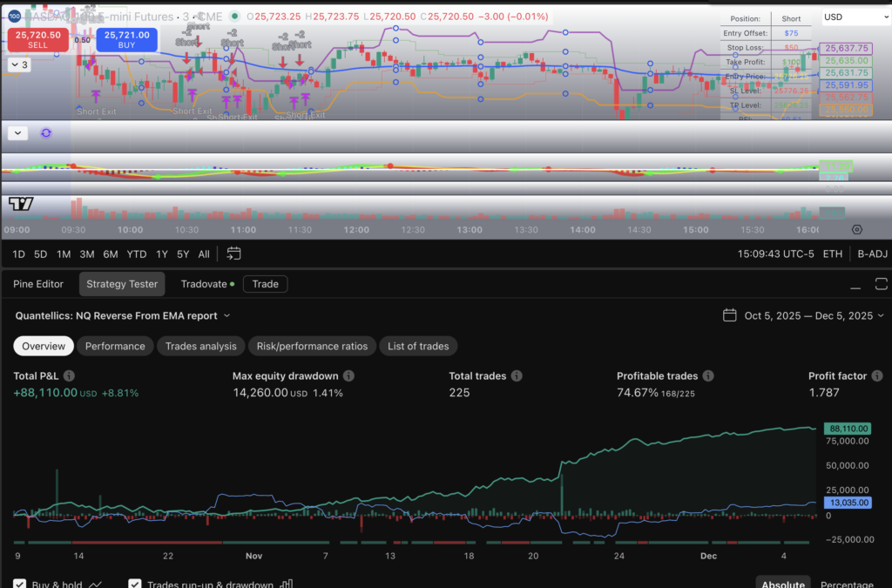Click the info icon next to Max equity drawdown
Image resolution: width=892 pixels, height=588 pixels.
click(348, 376)
